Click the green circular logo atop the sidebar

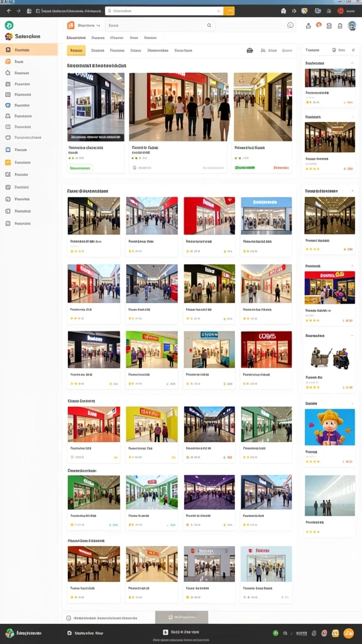(9, 25)
